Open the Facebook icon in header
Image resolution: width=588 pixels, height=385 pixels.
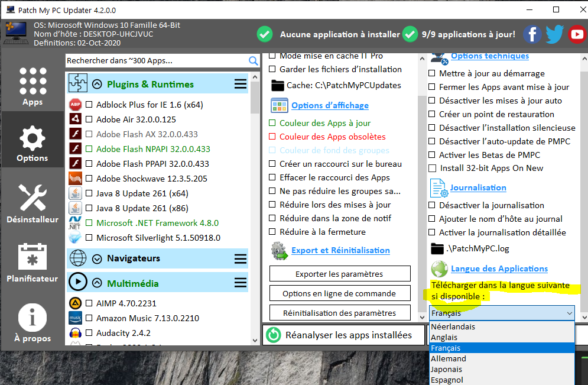pos(532,34)
